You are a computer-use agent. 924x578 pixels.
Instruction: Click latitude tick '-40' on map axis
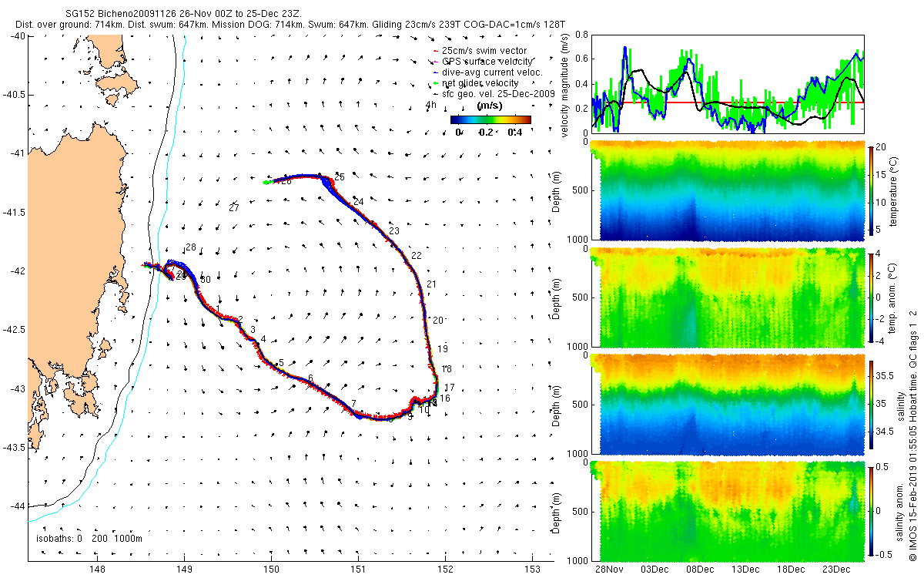[x=16, y=36]
